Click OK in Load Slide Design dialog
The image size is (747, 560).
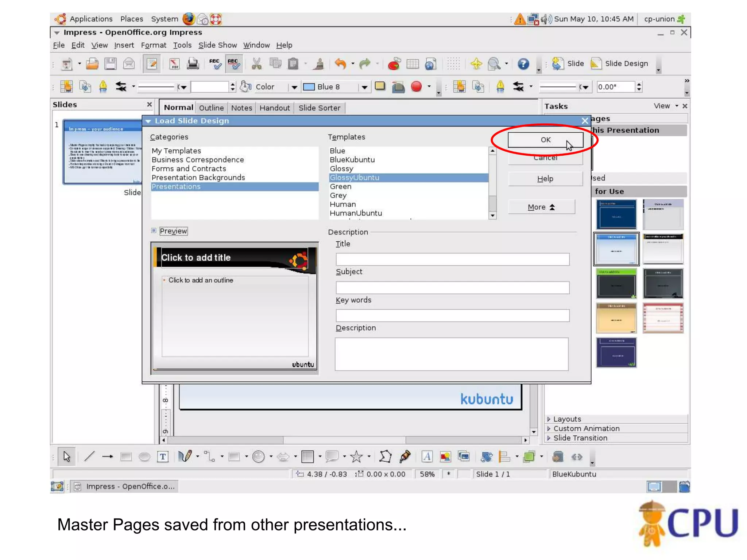pyautogui.click(x=546, y=140)
